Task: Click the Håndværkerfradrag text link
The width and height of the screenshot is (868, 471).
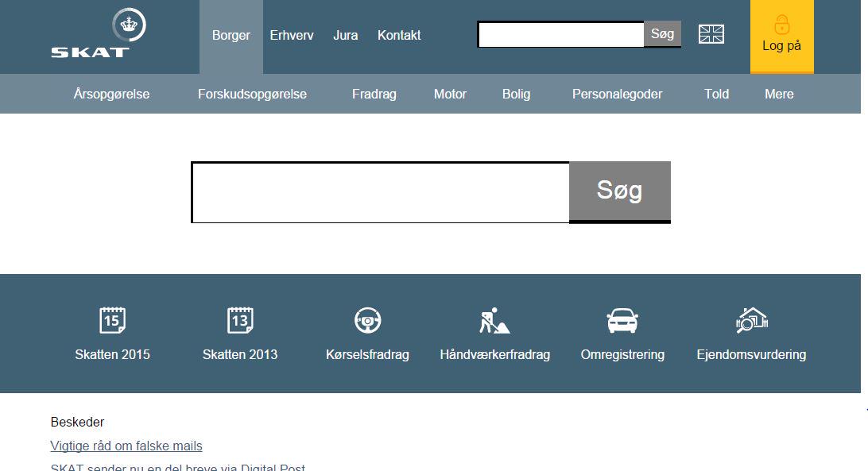Action: pos(495,355)
